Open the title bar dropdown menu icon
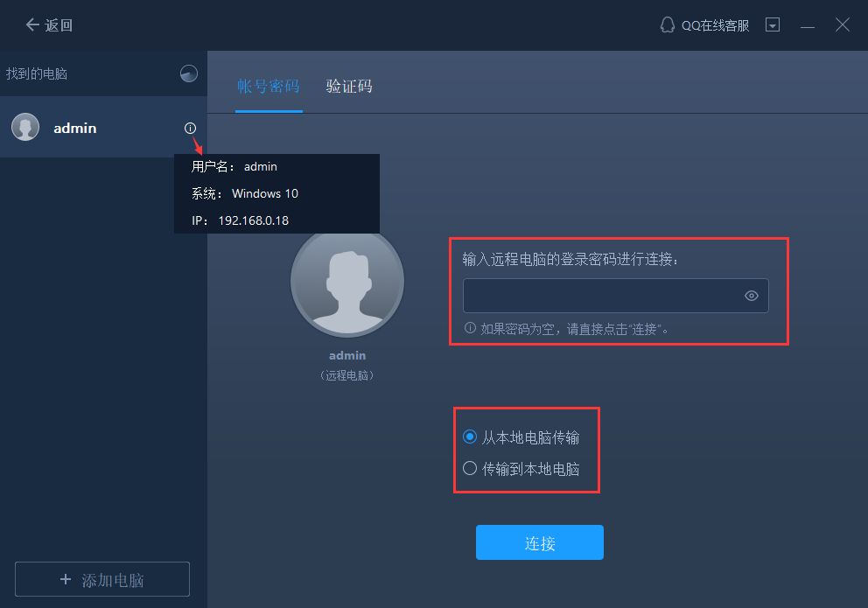The height and width of the screenshot is (608, 868). click(x=773, y=24)
